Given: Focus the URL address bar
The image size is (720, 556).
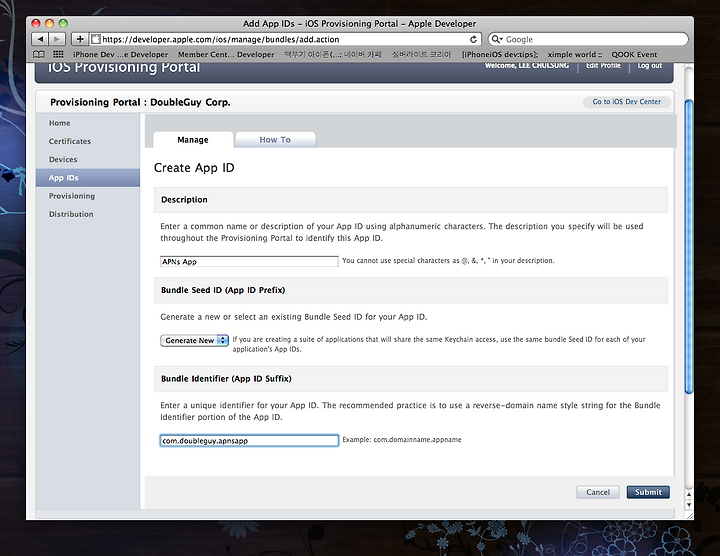Looking at the screenshot, I should click(x=285, y=39).
